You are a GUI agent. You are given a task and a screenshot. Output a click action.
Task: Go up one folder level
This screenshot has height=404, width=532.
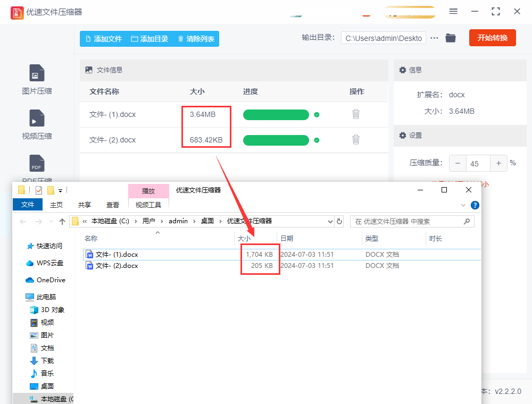point(62,222)
